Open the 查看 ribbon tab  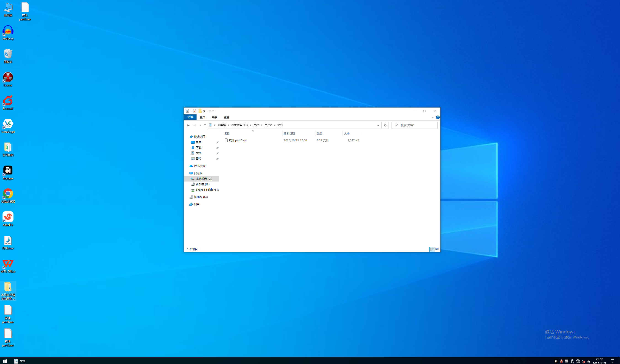point(227,117)
